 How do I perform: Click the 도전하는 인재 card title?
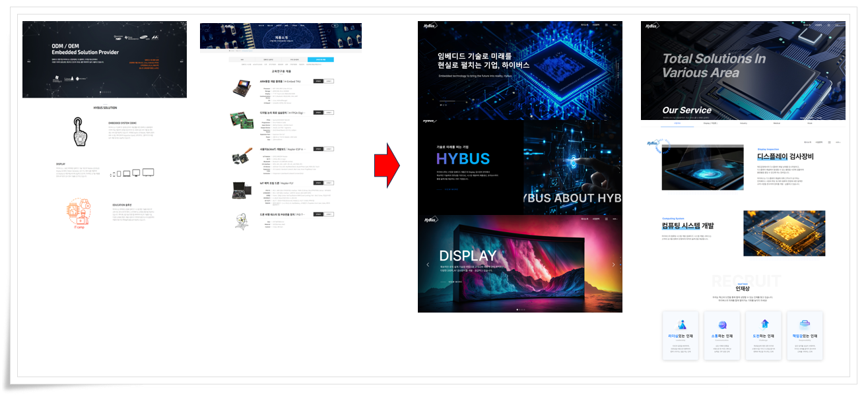[764, 336]
